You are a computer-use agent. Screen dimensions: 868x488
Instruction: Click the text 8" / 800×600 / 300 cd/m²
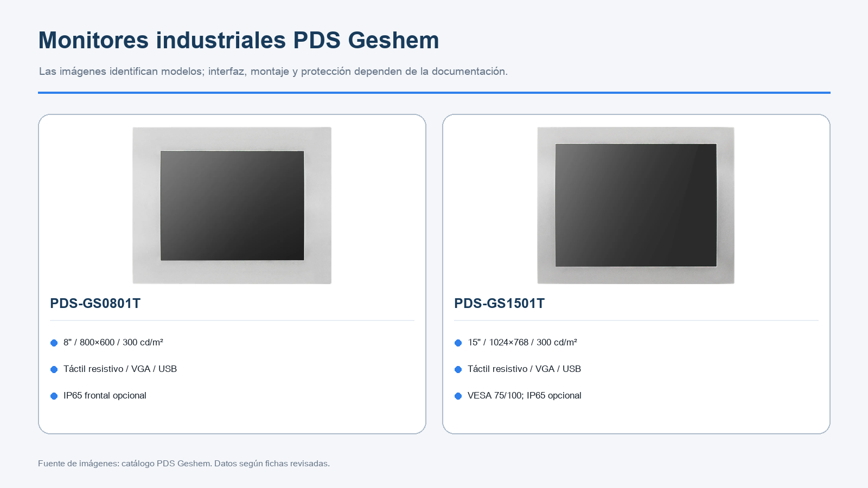pyautogui.click(x=113, y=343)
